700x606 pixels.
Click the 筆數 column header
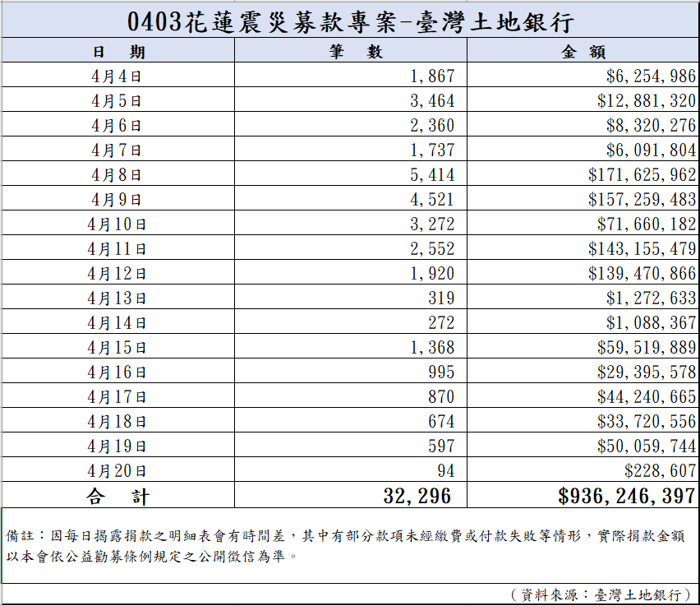coord(351,50)
